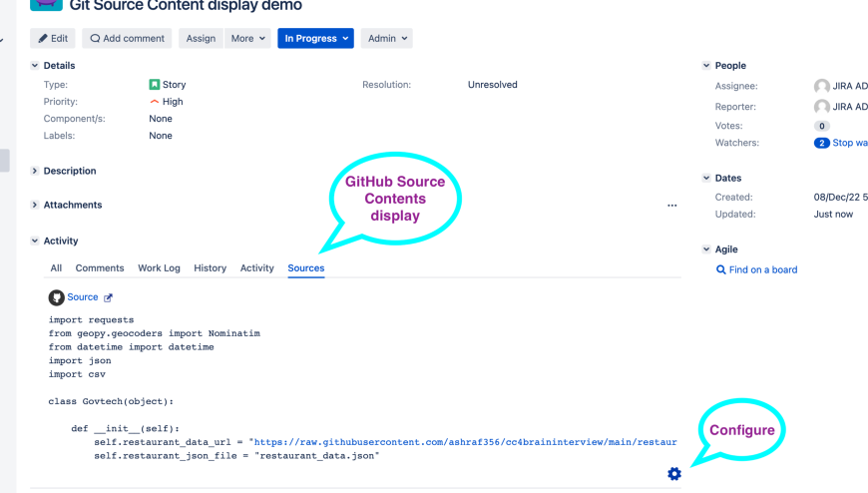Click the GitHub logo icon

coord(57,297)
